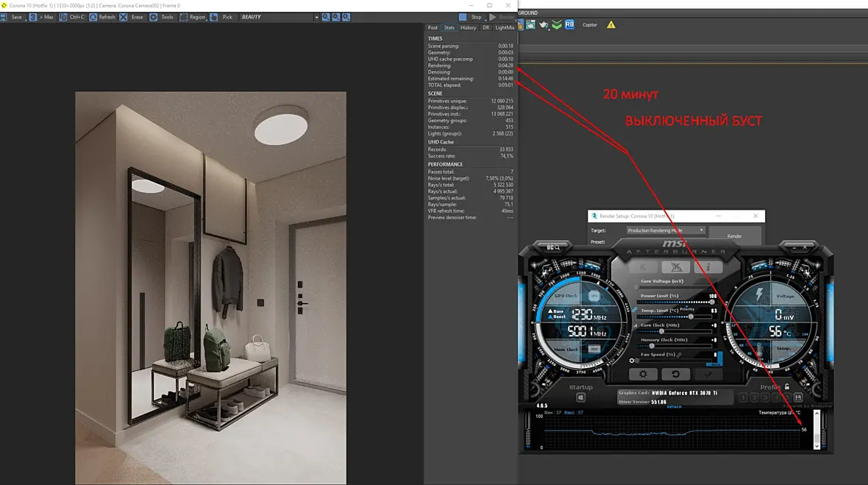Click the render frame window icon in 3ds Max toolbar
This screenshot has height=485, width=868.
tap(531, 25)
